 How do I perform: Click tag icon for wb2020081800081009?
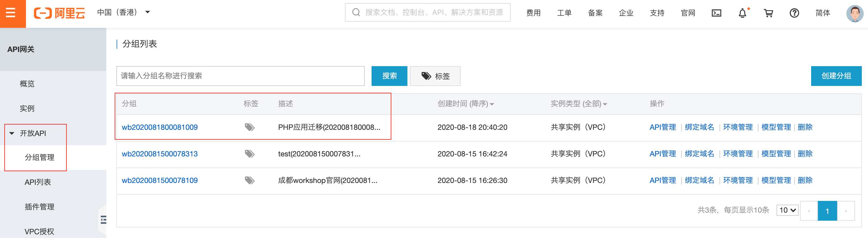[249, 127]
